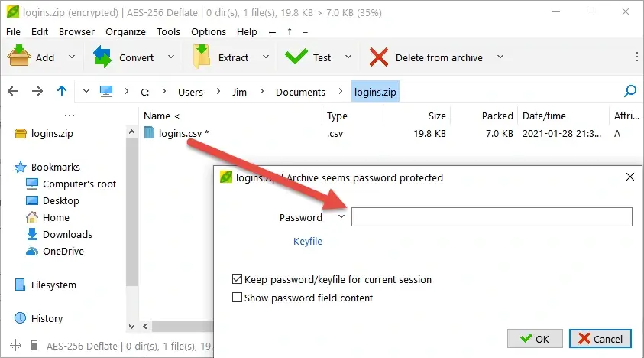Confirm the password with OK
The width and height of the screenshot is (644, 358).
(535, 338)
